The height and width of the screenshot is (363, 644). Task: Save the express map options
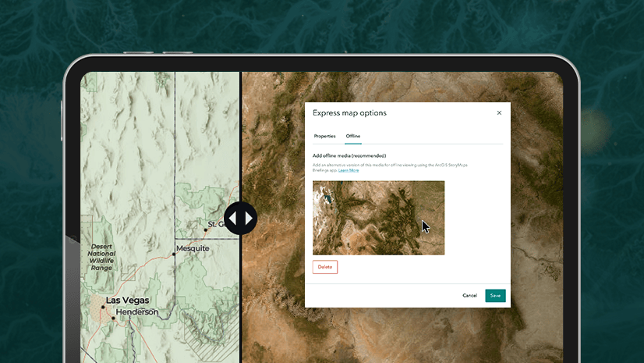tap(495, 296)
